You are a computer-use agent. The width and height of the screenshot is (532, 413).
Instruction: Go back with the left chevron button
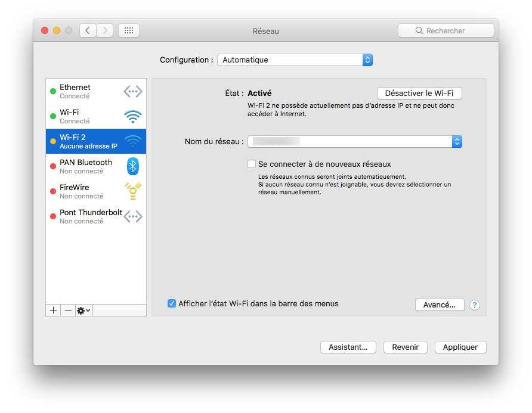click(x=88, y=30)
